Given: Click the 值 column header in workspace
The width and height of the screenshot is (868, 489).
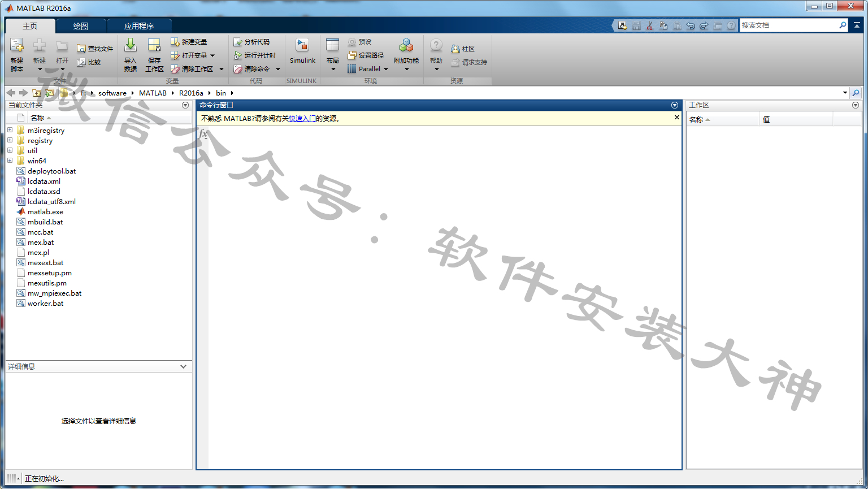Looking at the screenshot, I should (x=796, y=120).
